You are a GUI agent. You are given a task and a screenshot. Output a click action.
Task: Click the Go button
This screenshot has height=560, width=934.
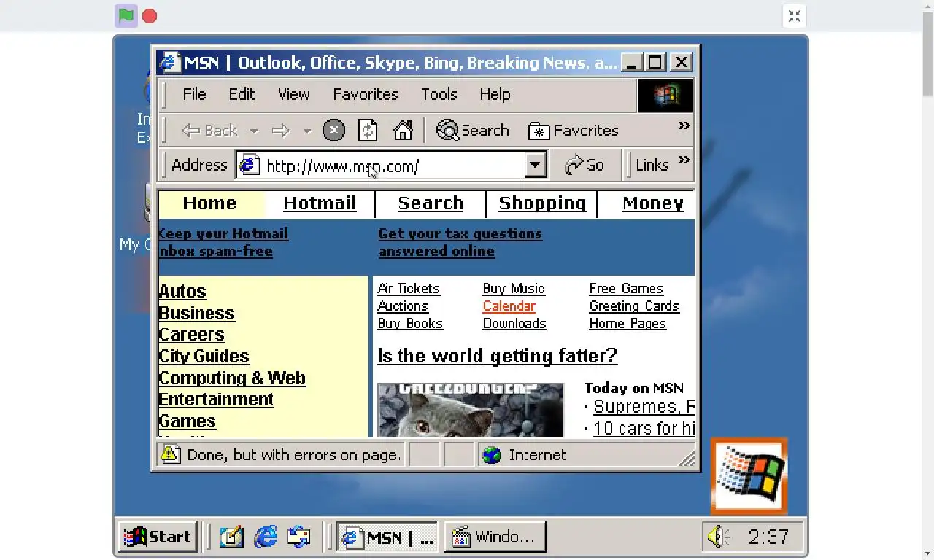click(584, 166)
